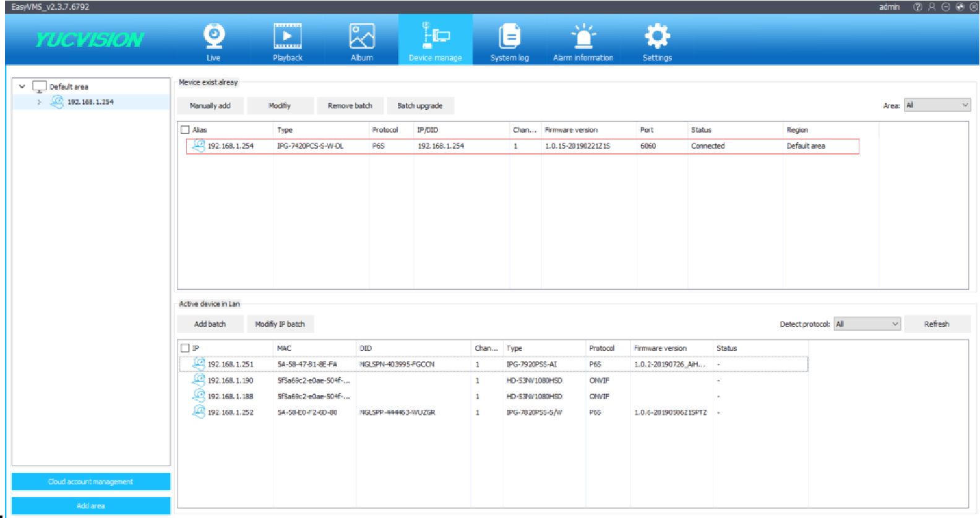Open the Alarm information siren icon
Viewport: 980px width, 518px height.
(x=583, y=36)
